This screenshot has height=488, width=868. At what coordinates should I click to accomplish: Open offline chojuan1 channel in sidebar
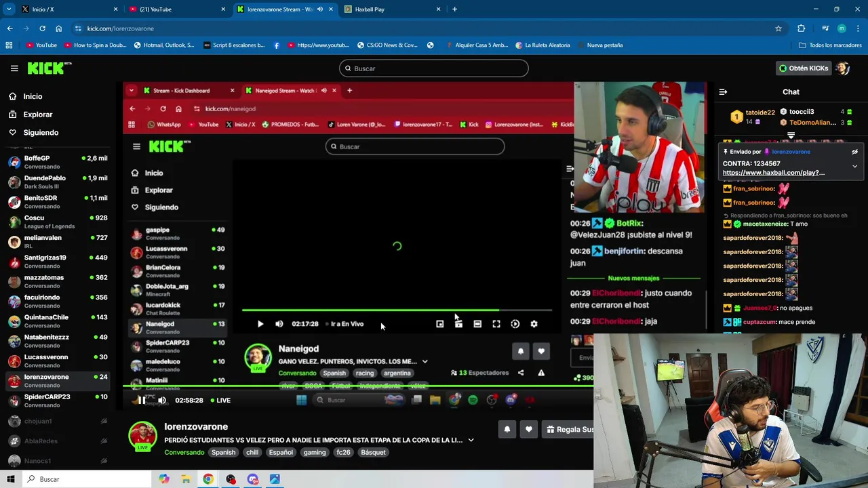coord(58,421)
